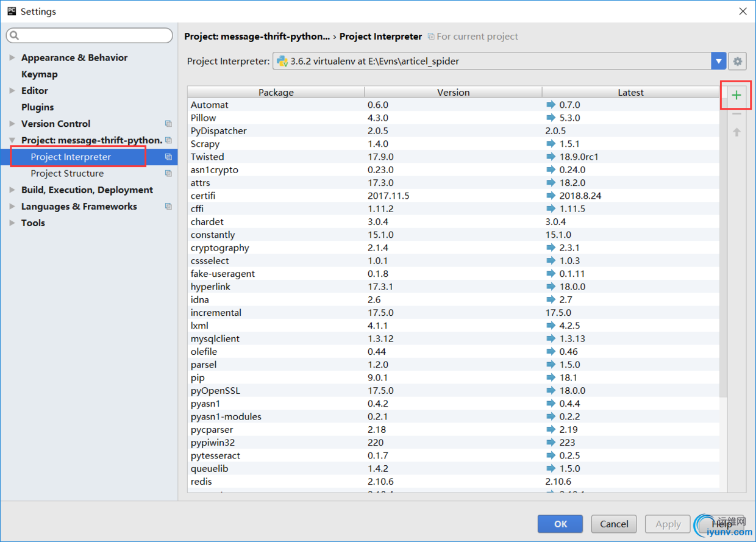Click the update arrow for Pillow
The width and height of the screenshot is (756, 542).
pyautogui.click(x=551, y=118)
